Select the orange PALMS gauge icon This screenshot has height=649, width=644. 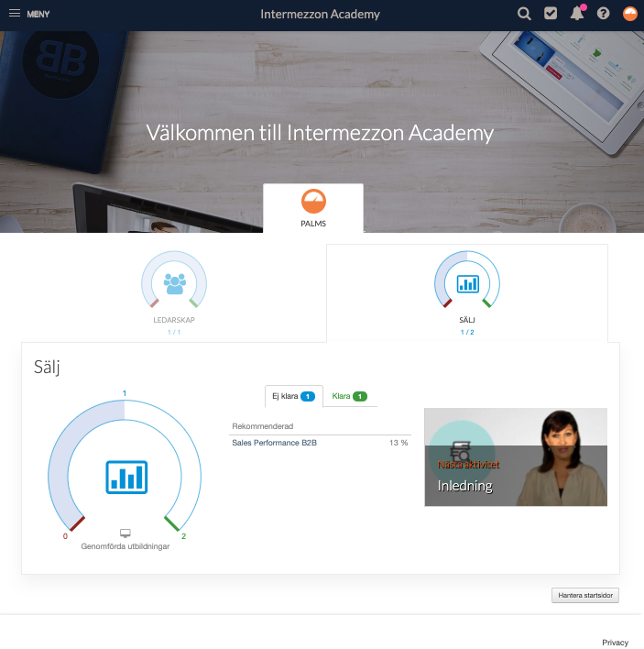coord(313,201)
